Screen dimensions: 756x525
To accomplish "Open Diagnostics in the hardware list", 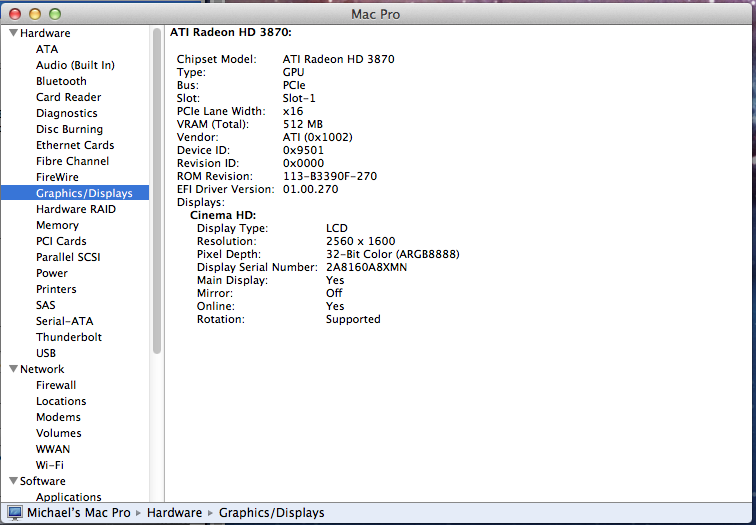I will (67, 113).
